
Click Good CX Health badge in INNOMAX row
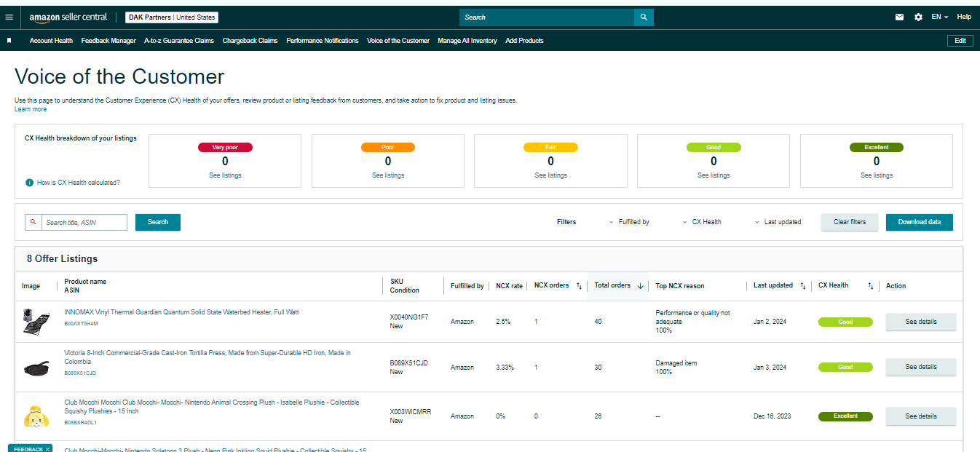pyautogui.click(x=845, y=322)
